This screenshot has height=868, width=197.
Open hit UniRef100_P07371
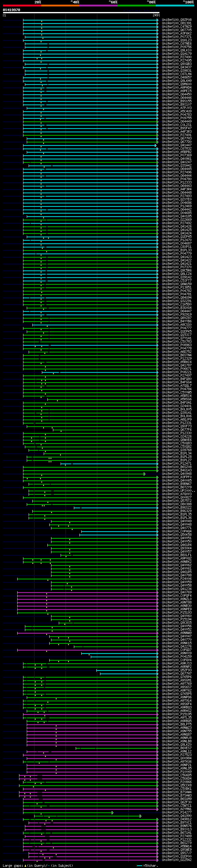tap(177, 37)
